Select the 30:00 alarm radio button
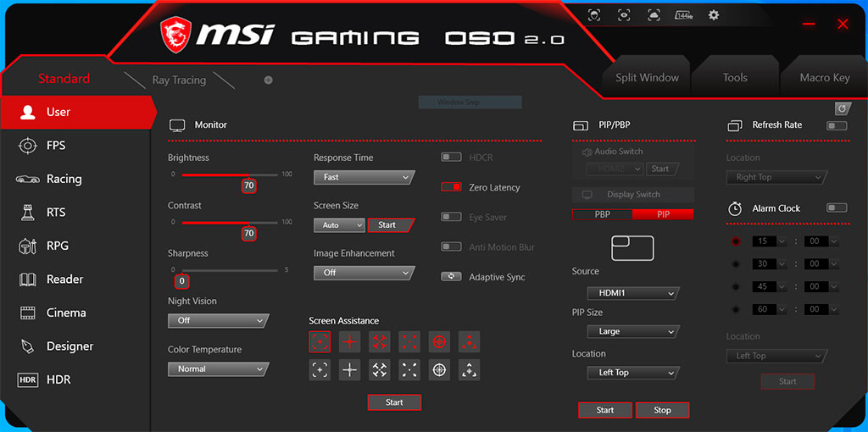Screen dimensions: 868x432 click(x=736, y=263)
